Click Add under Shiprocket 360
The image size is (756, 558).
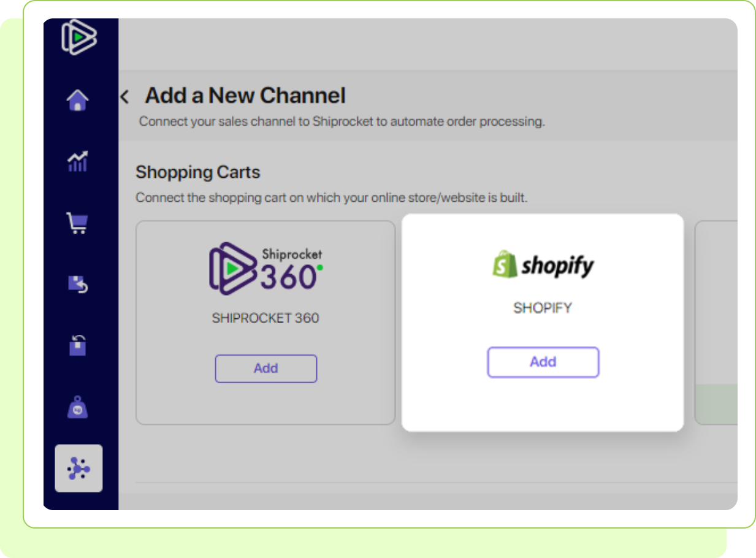tap(266, 369)
